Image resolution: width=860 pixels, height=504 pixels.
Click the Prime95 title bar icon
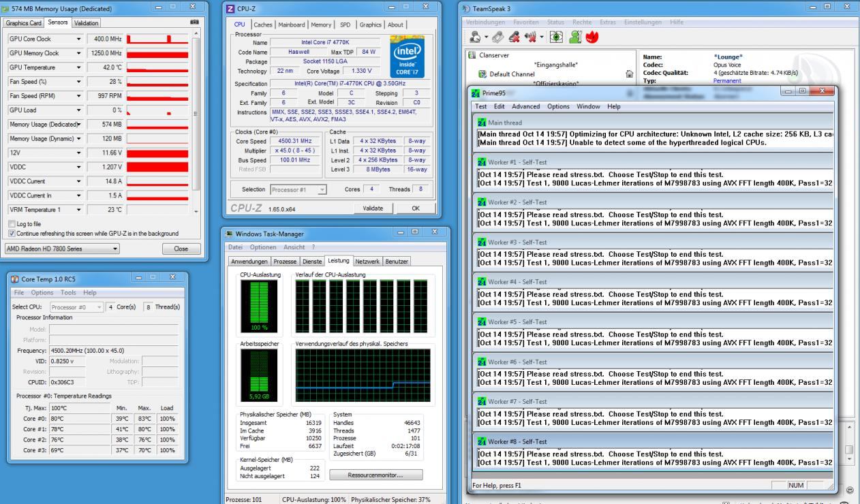[x=476, y=93]
